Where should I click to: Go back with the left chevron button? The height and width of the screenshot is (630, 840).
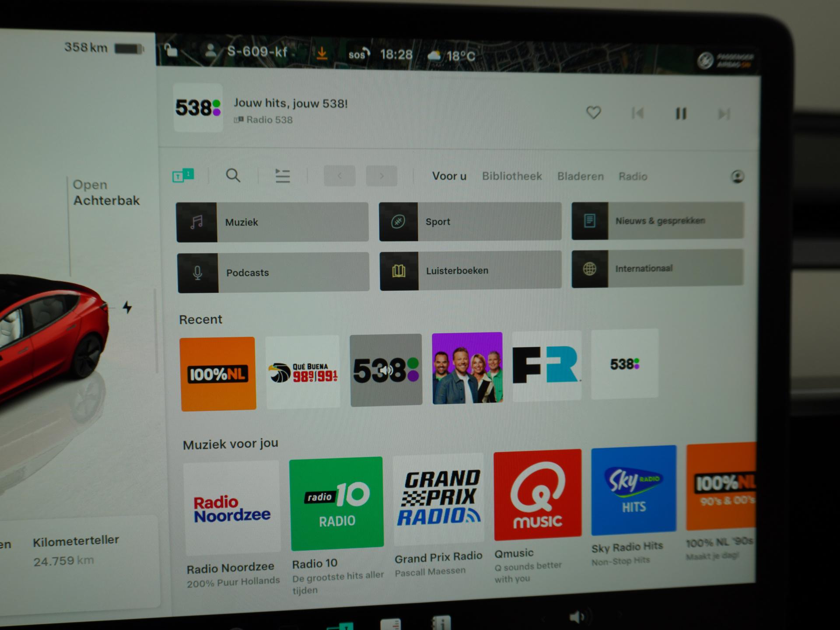[x=339, y=176]
